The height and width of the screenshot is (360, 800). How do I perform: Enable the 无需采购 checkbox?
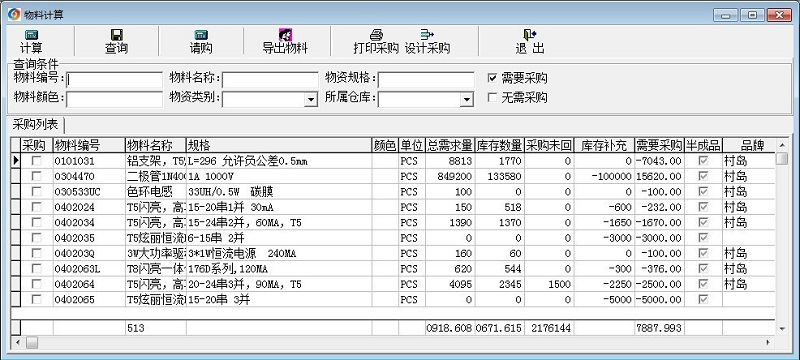[492, 97]
